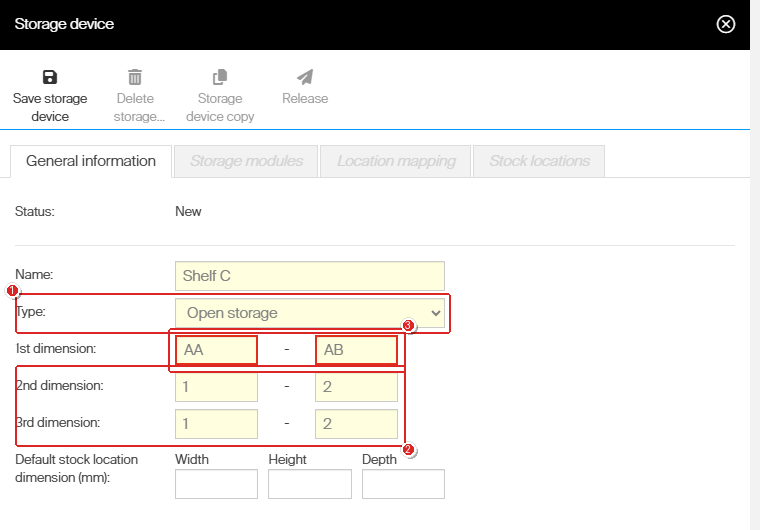Click the 2nd dimension: label

(x=60, y=385)
